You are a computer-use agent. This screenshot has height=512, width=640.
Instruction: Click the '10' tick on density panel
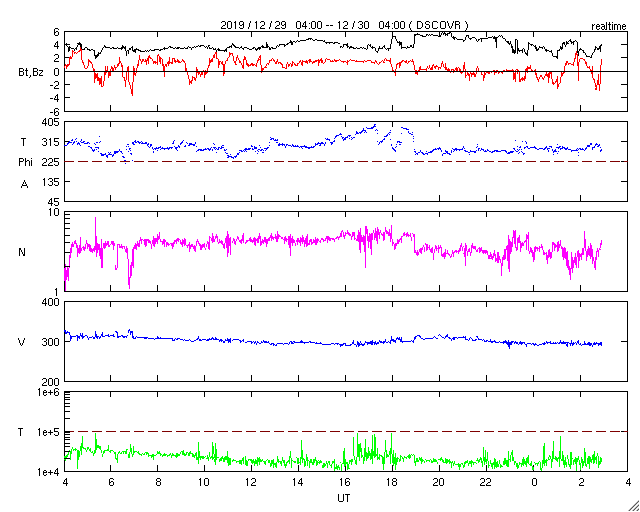[x=55, y=213]
